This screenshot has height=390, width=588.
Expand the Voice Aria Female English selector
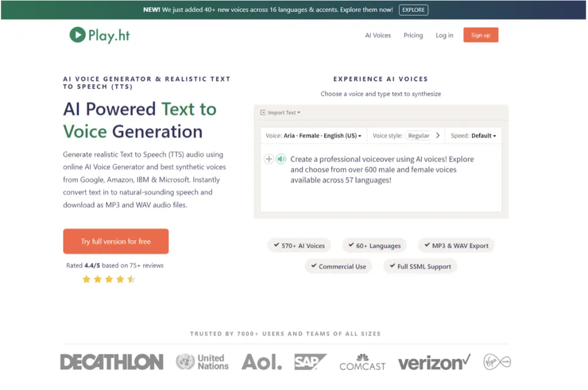coord(314,136)
